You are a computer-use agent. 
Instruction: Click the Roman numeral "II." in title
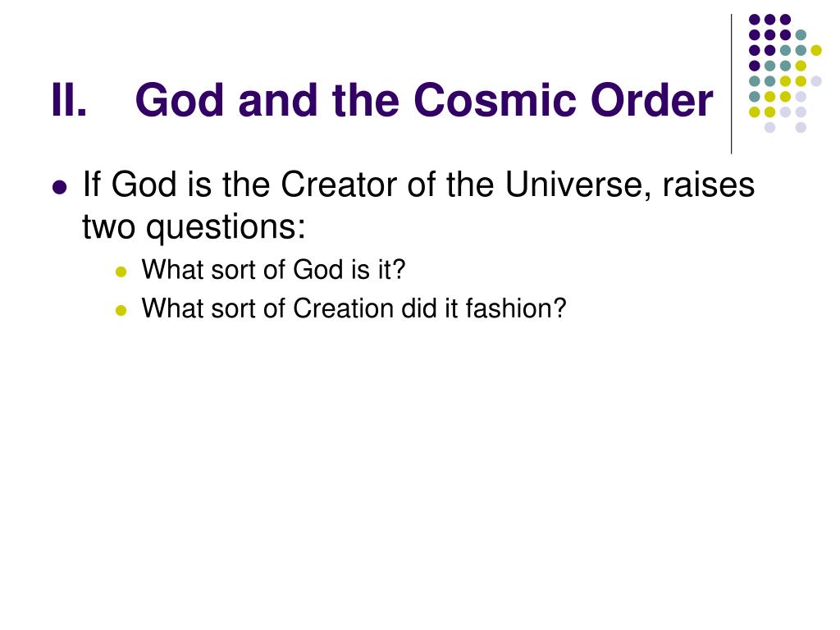pos(69,100)
